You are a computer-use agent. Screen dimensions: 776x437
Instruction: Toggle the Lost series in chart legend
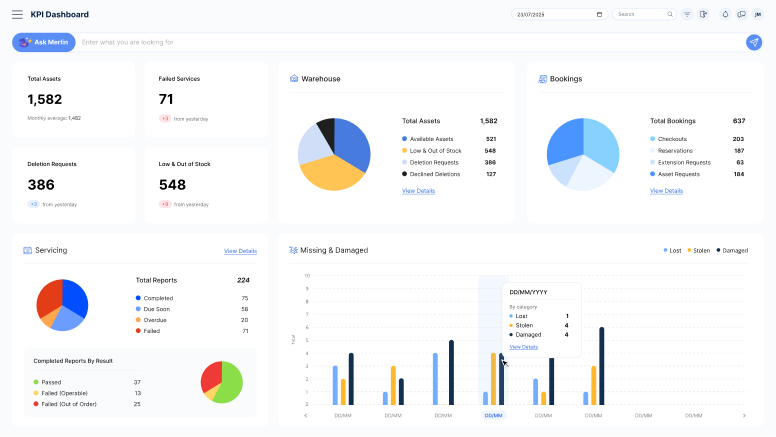(674, 250)
